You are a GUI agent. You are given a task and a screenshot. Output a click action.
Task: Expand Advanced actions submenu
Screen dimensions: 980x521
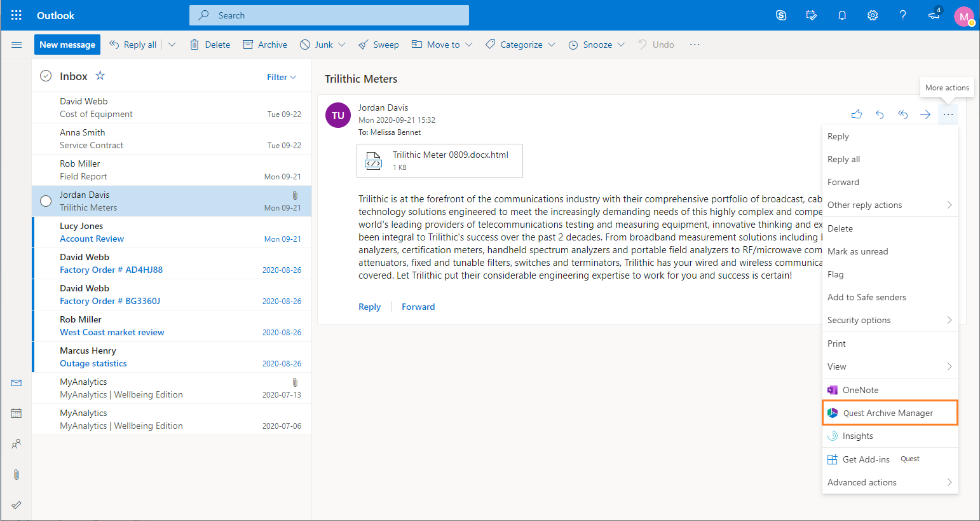890,482
